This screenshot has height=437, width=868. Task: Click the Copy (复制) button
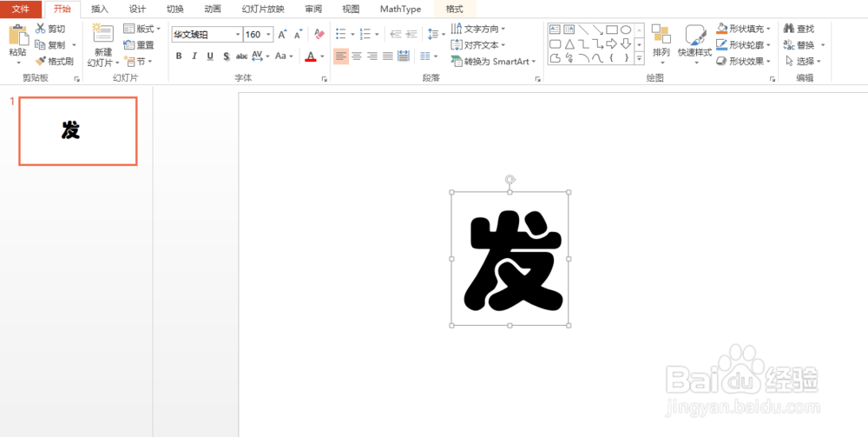tap(50, 45)
